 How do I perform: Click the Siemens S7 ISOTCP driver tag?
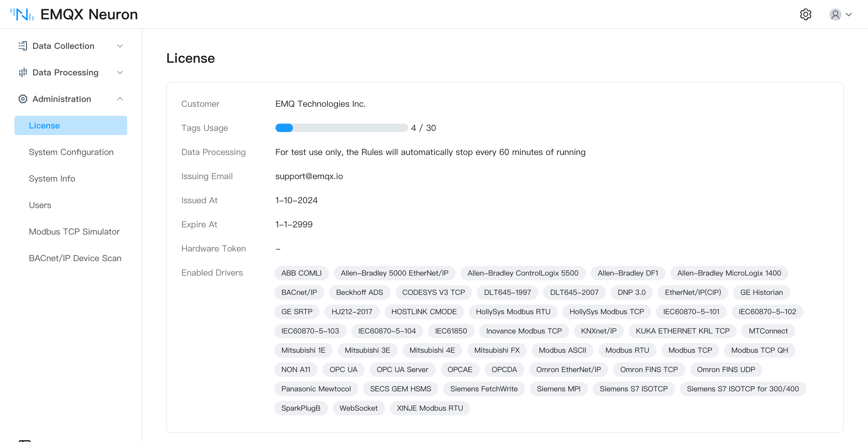click(x=633, y=389)
